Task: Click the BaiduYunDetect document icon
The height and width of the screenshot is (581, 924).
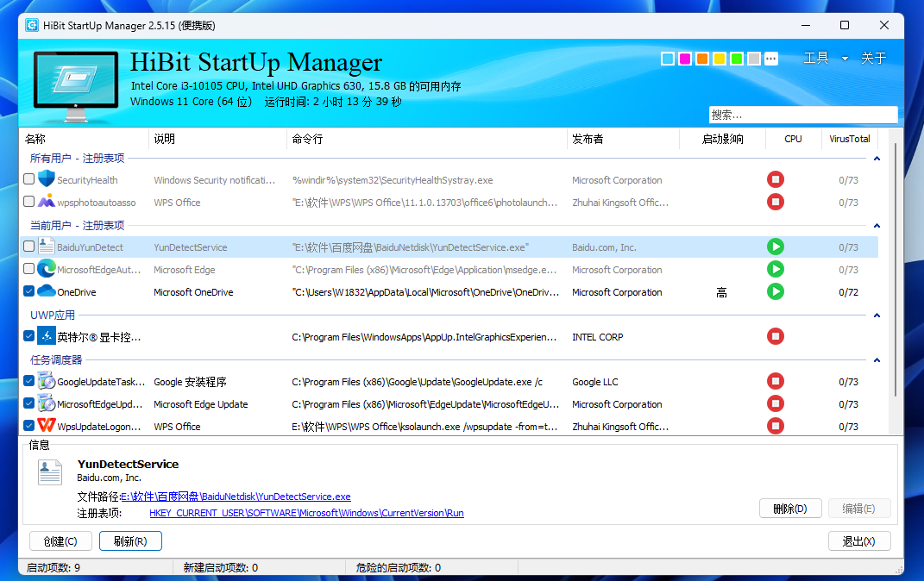Action: (x=46, y=246)
